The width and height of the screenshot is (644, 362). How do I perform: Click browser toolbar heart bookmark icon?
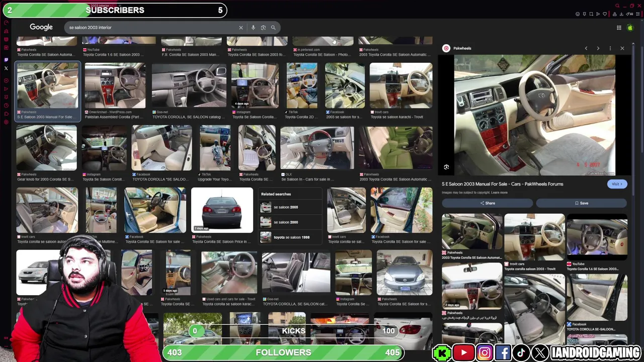pos(605,14)
